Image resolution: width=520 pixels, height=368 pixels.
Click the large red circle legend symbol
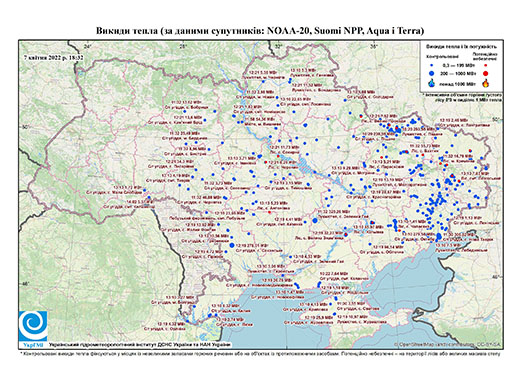click(485, 73)
